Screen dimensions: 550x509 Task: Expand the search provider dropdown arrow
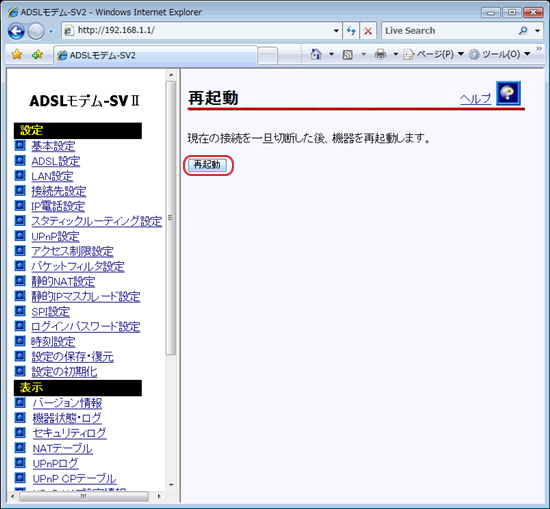click(x=537, y=31)
